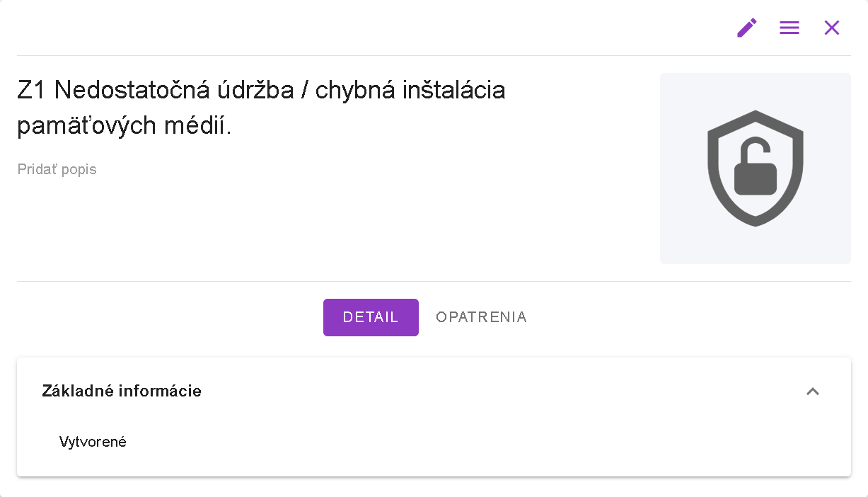Click the word 'popis' in the description placeholder
Image resolution: width=868 pixels, height=497 pixels.
80,169
